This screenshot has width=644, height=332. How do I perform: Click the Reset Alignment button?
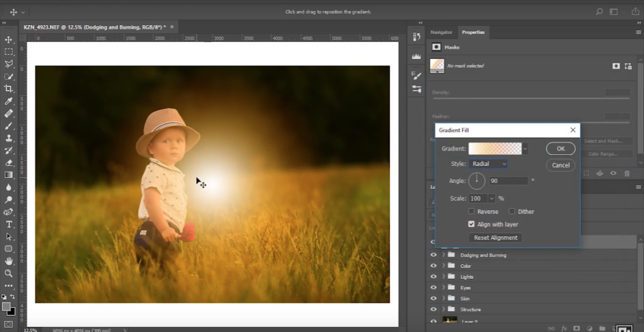click(x=495, y=238)
